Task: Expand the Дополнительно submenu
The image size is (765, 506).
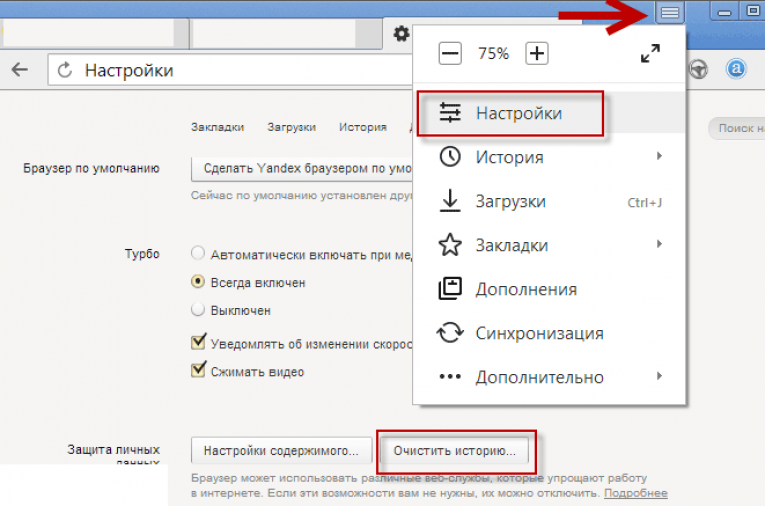Action: pyautogui.click(x=659, y=377)
